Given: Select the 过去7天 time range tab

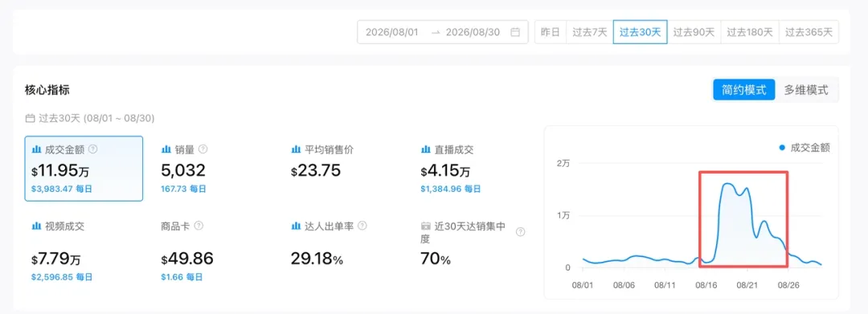Looking at the screenshot, I should tap(590, 32).
